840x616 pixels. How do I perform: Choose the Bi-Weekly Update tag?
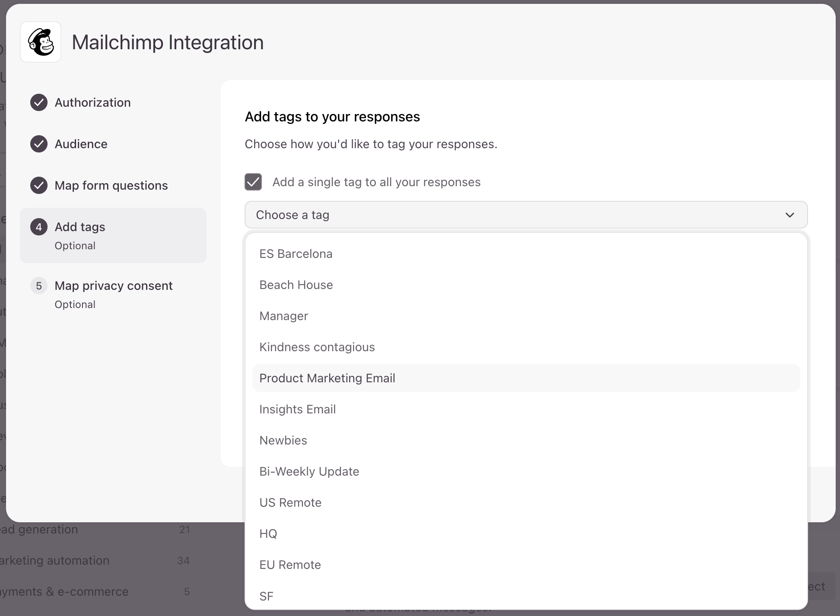click(526, 471)
